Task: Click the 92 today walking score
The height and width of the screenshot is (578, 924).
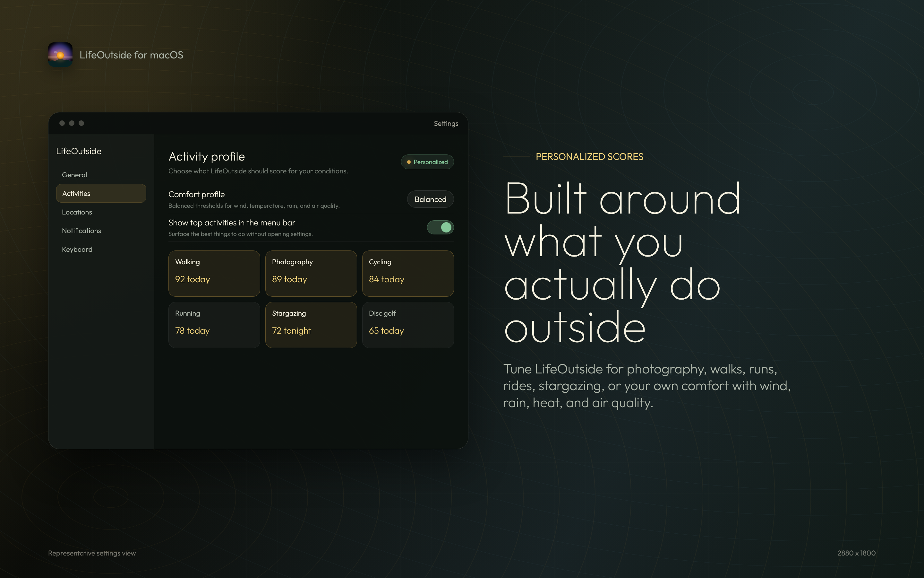Action: [193, 279]
